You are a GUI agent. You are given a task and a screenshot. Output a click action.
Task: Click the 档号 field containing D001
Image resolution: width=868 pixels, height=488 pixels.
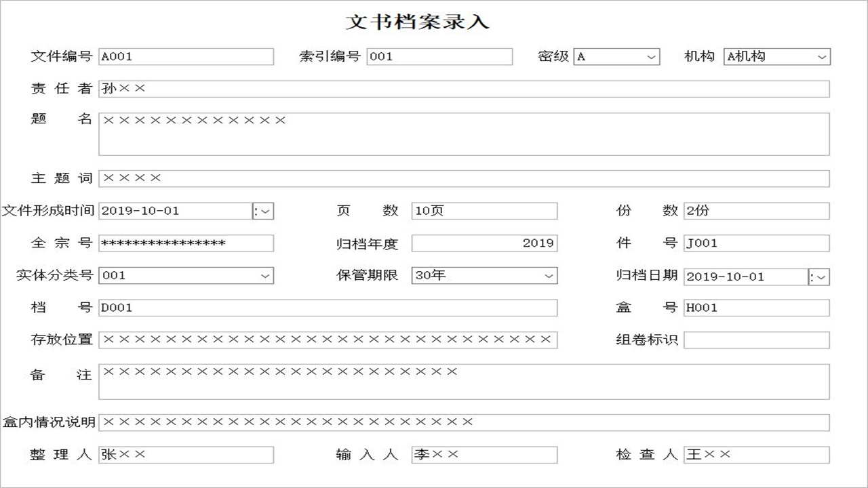(x=329, y=307)
